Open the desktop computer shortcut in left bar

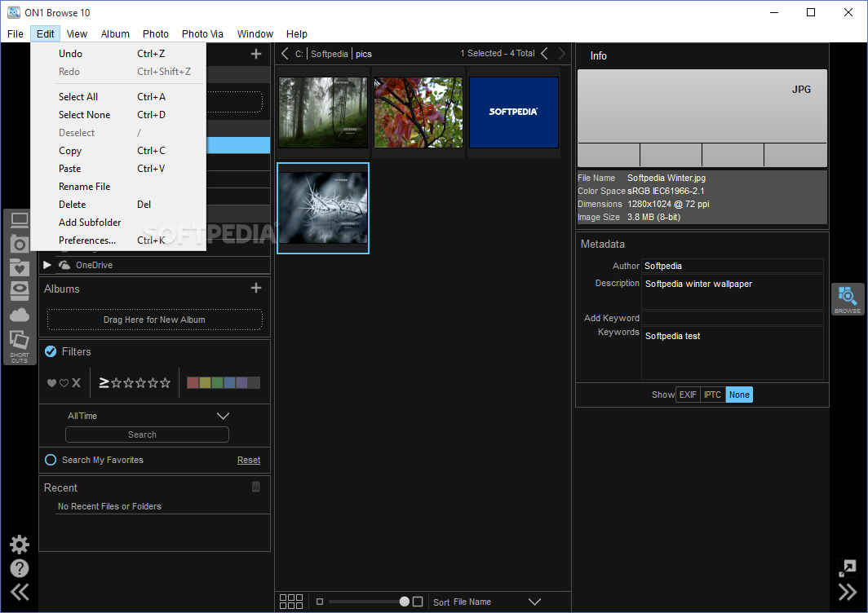tap(20, 220)
